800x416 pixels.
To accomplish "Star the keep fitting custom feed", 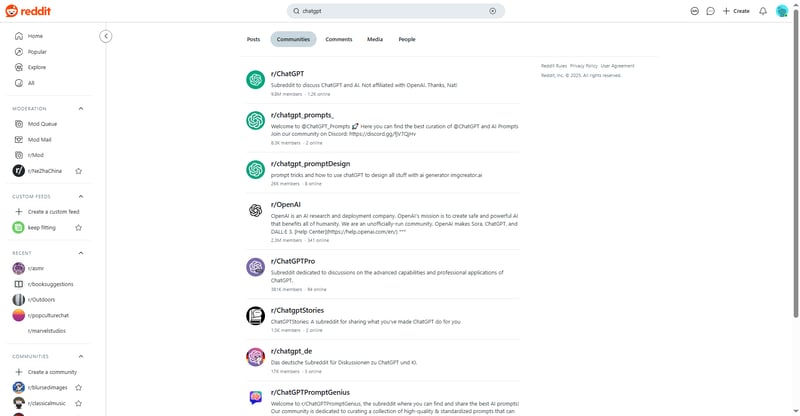I will [x=79, y=228].
